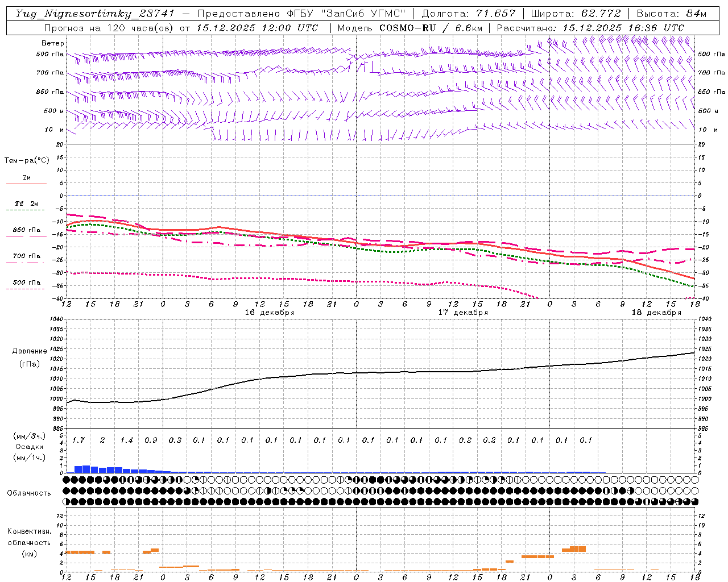The image size is (728, 582).
Task: Click the 'Ветер' wind panel label
Action: coord(53,43)
